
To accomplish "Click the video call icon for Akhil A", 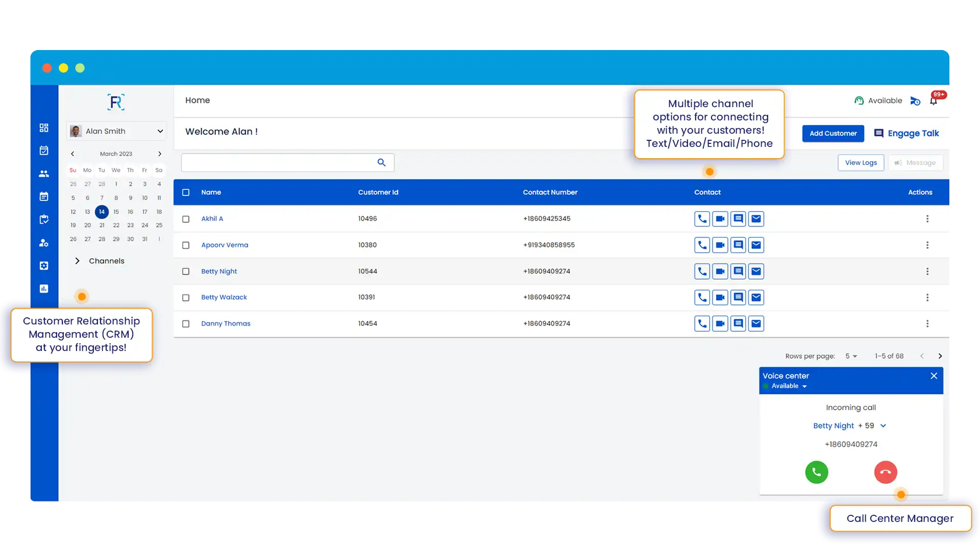I will [720, 219].
